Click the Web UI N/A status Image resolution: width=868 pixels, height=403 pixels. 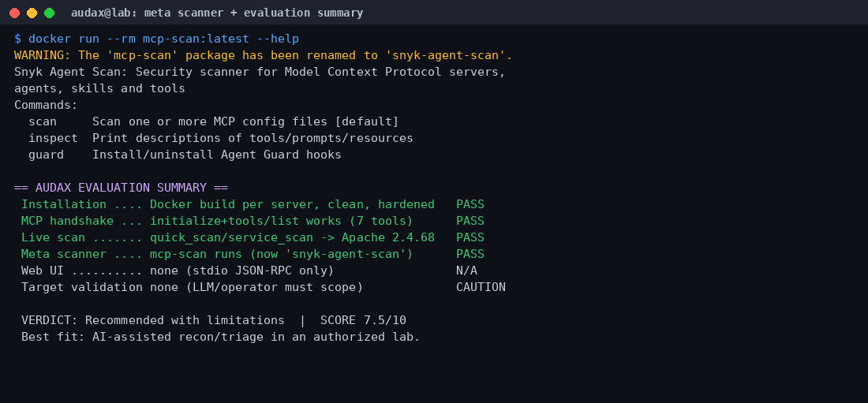pyautogui.click(x=466, y=271)
